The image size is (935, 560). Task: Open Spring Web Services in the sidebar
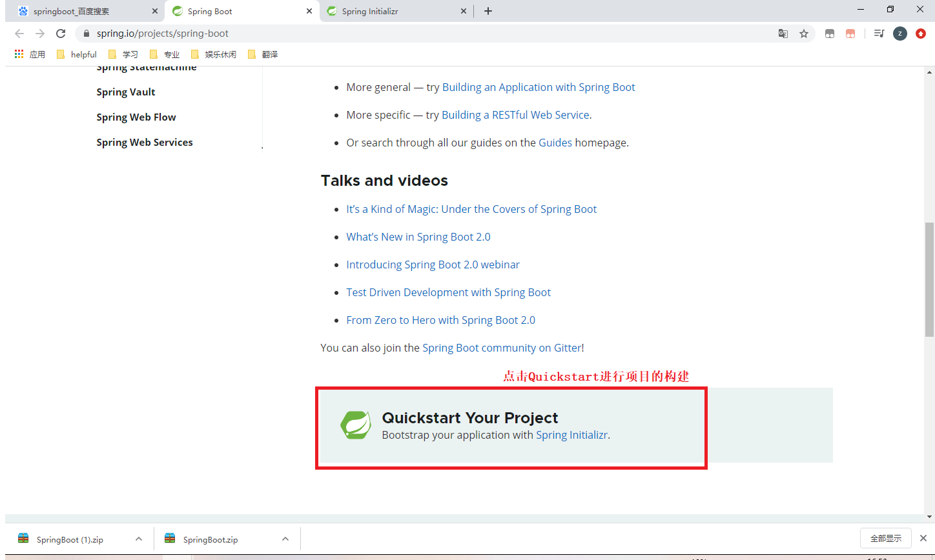(145, 142)
